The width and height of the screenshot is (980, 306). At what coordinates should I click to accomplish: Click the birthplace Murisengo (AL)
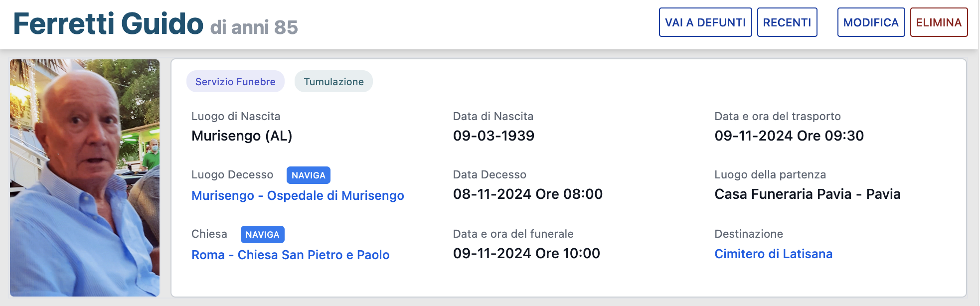tap(242, 136)
